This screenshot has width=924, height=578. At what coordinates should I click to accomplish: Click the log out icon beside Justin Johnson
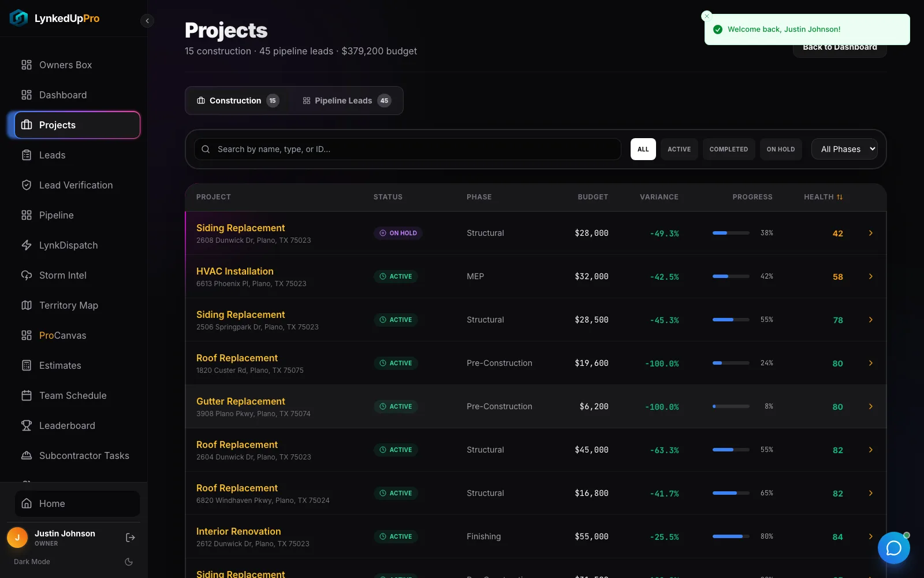point(131,538)
